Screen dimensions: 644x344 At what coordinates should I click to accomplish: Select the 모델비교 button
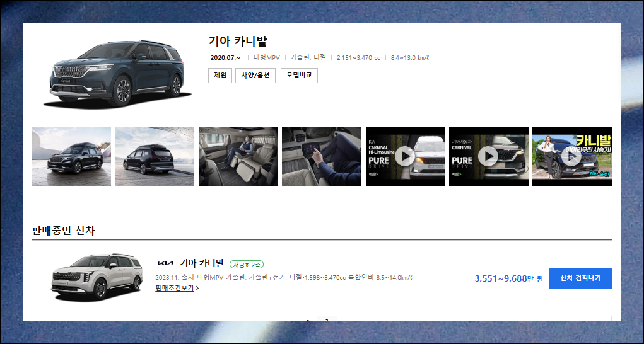[299, 76]
